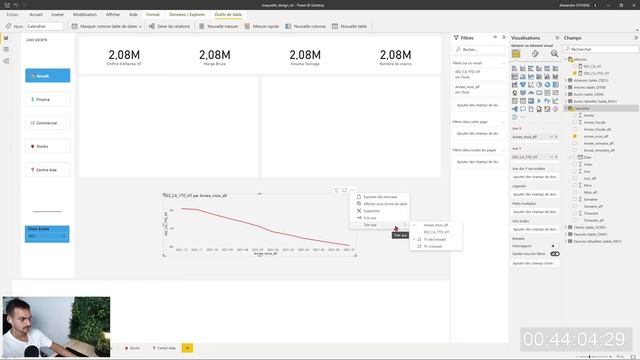The image size is (640, 360).
Task: Click the Nom input field showing Calendrier
Action: click(x=45, y=26)
